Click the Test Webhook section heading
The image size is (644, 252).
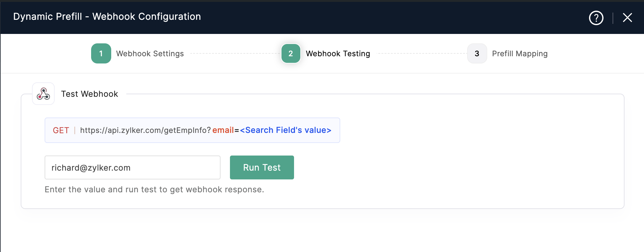point(90,94)
